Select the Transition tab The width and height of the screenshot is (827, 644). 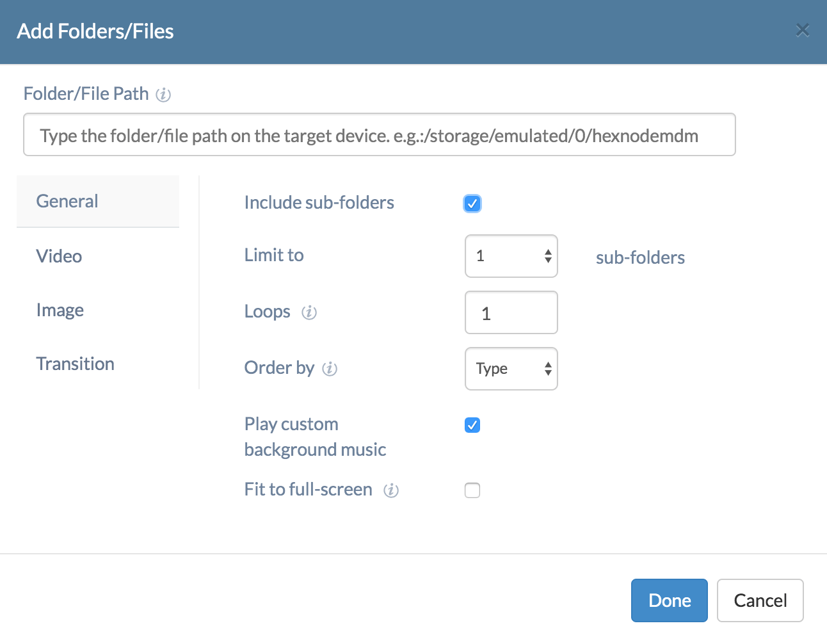[76, 364]
